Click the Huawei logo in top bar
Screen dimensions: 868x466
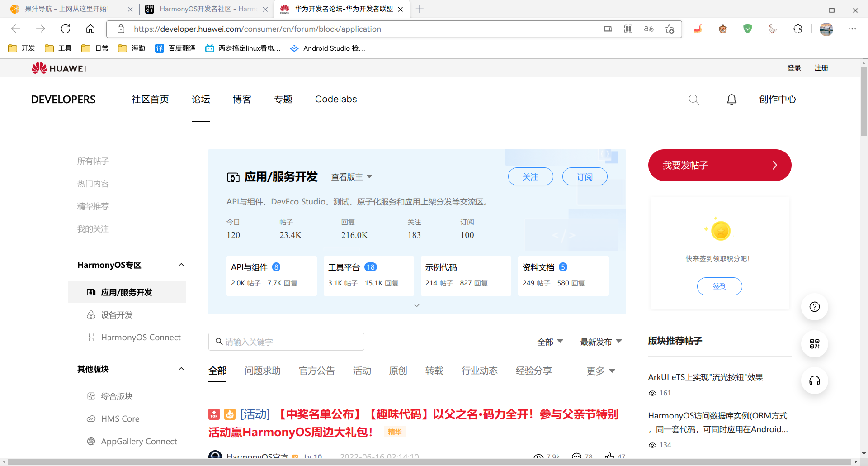pyautogui.click(x=59, y=68)
